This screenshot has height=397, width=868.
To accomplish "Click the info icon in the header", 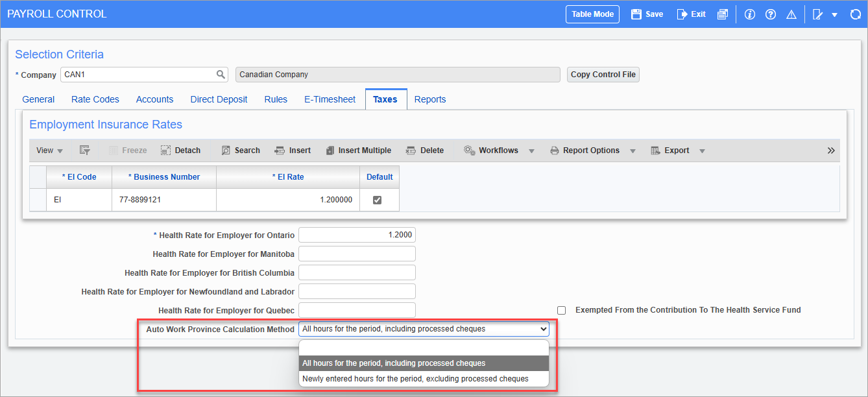I will [x=749, y=13].
